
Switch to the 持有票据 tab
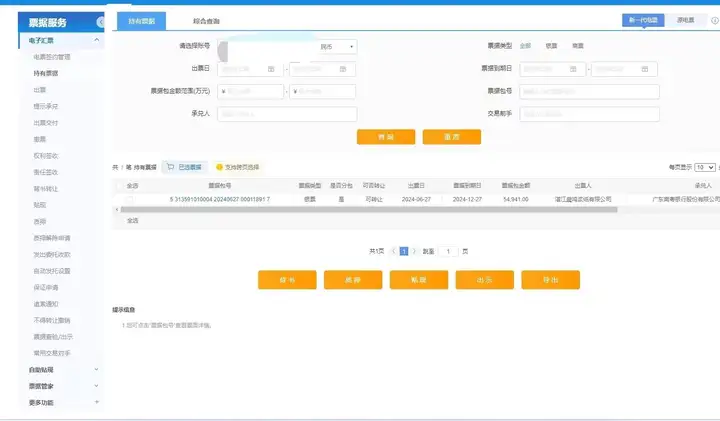(141, 21)
